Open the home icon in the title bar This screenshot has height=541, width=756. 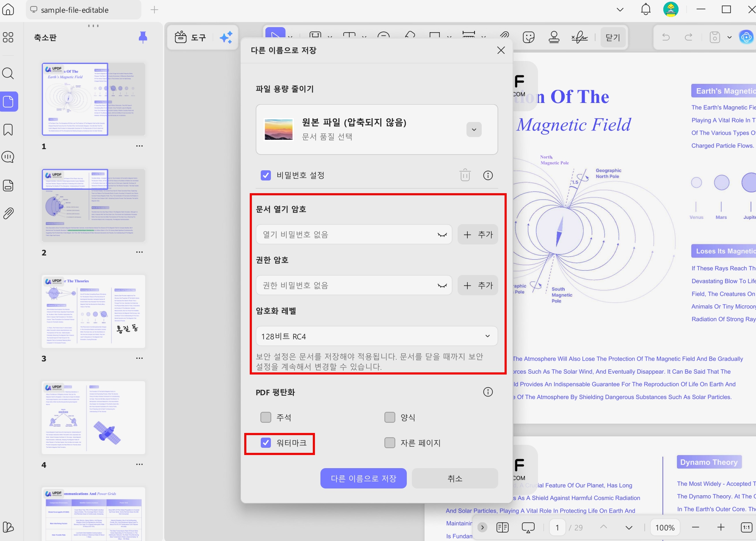tap(8, 9)
